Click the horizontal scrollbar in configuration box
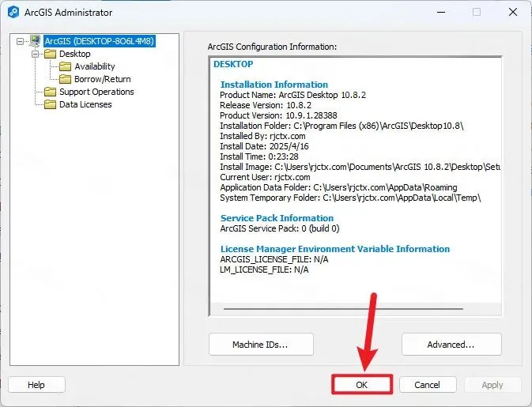The image size is (532, 407). coord(343,309)
